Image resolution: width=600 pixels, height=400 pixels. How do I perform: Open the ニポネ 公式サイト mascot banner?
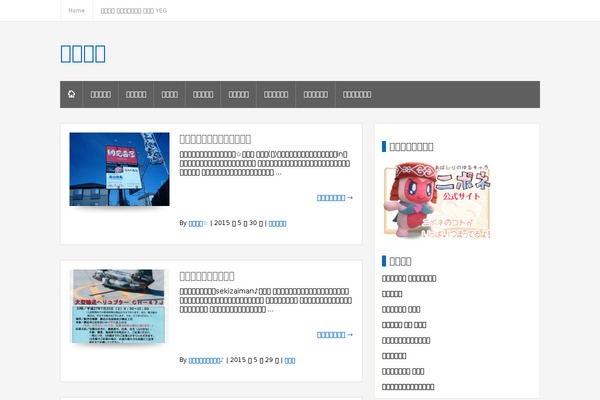pos(437,200)
